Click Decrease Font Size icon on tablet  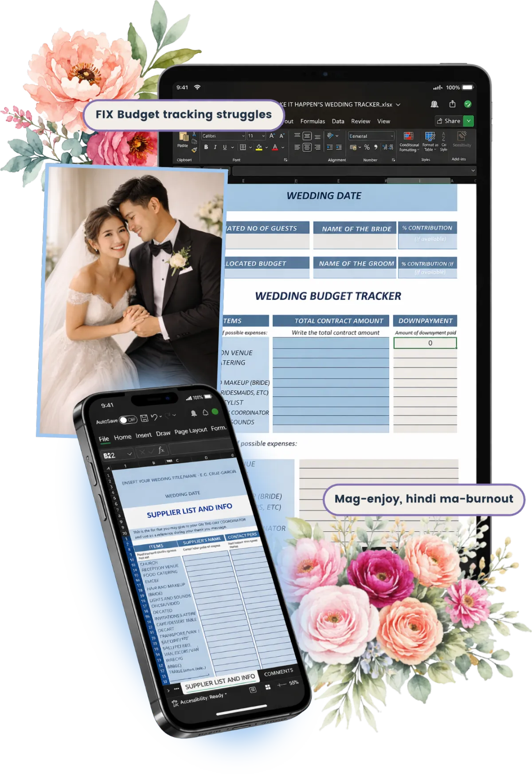click(282, 136)
